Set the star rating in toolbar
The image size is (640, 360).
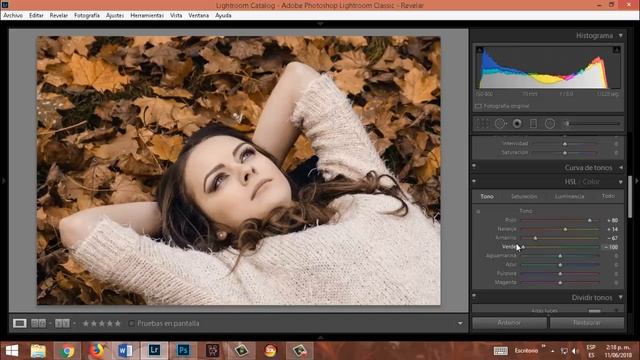tap(102, 323)
